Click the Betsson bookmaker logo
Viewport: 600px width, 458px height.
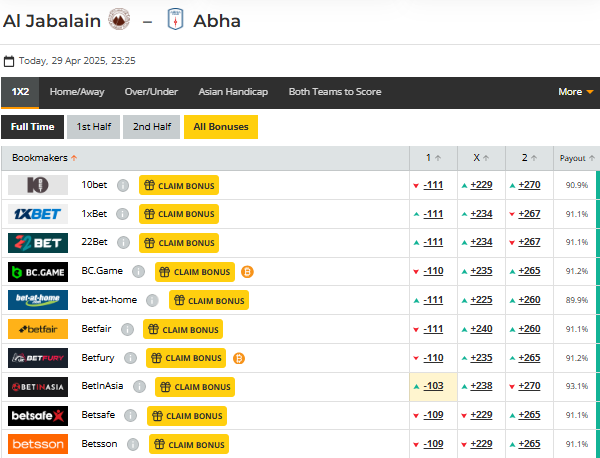coord(38,444)
